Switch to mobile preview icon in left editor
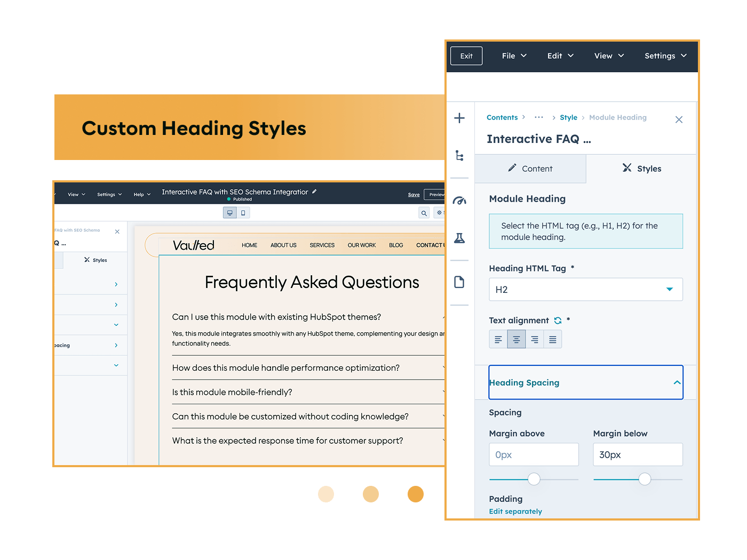The width and height of the screenshot is (747, 560). tap(243, 213)
